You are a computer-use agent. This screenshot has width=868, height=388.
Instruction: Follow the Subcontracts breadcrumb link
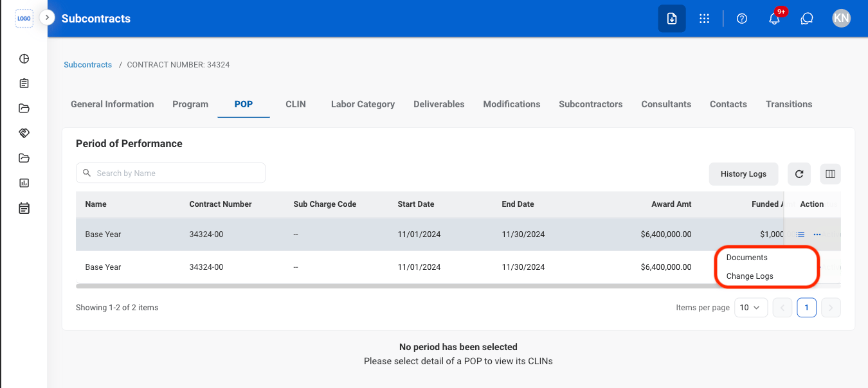pos(88,65)
